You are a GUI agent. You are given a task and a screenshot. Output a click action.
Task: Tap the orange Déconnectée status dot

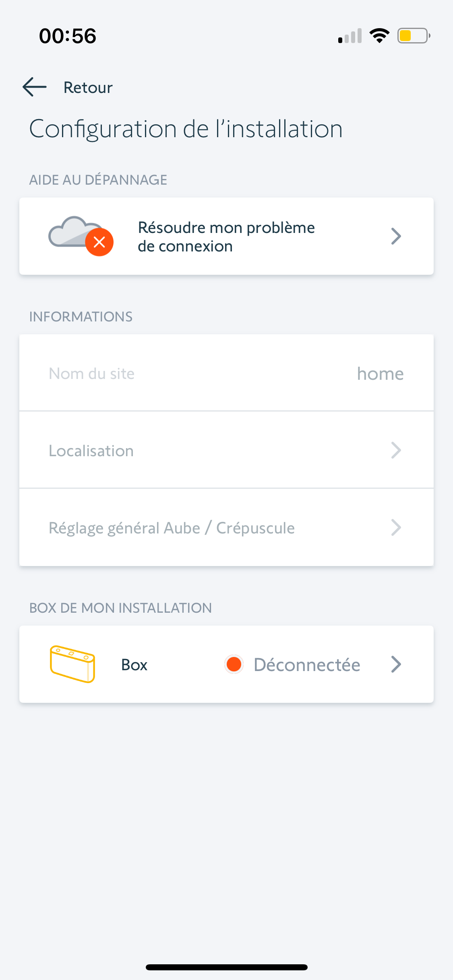(x=234, y=664)
